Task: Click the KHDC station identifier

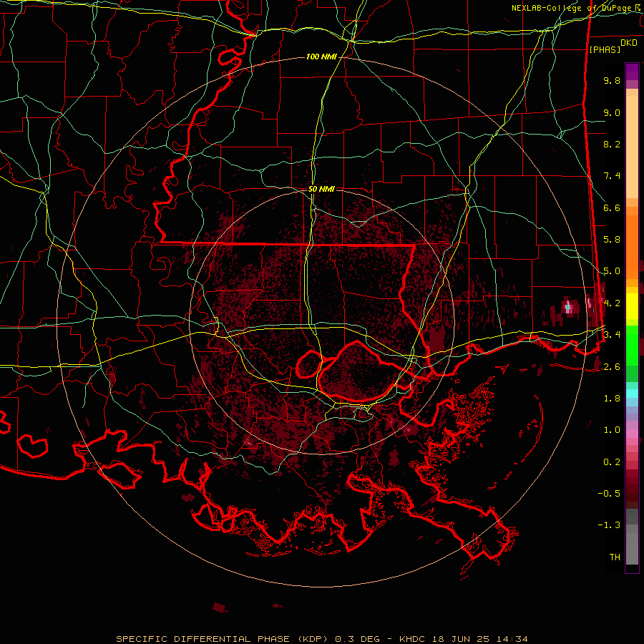Action: tap(413, 639)
